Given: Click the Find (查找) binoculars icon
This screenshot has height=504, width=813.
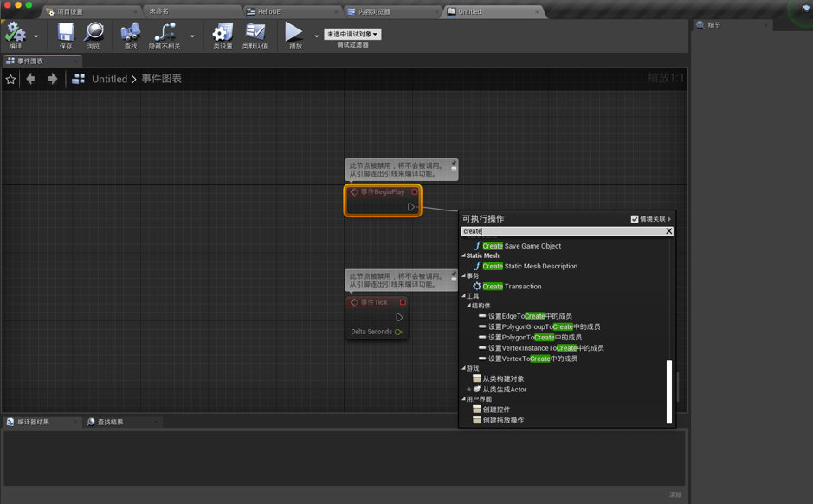Looking at the screenshot, I should [131, 32].
